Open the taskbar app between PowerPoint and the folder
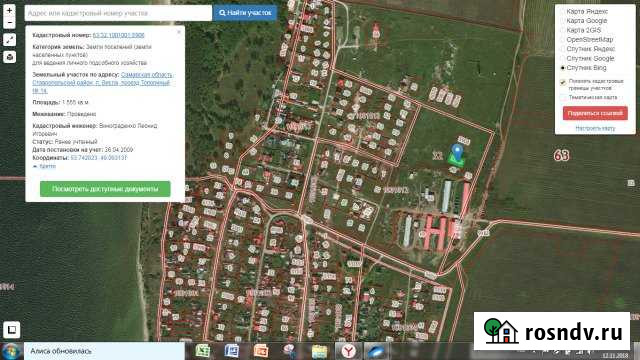This screenshot has width=640, height=360. click(290, 351)
